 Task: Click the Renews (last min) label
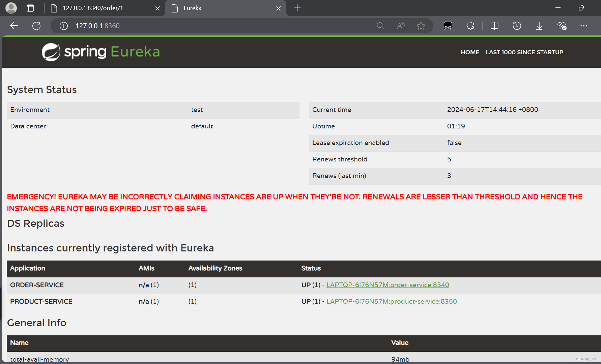339,176
